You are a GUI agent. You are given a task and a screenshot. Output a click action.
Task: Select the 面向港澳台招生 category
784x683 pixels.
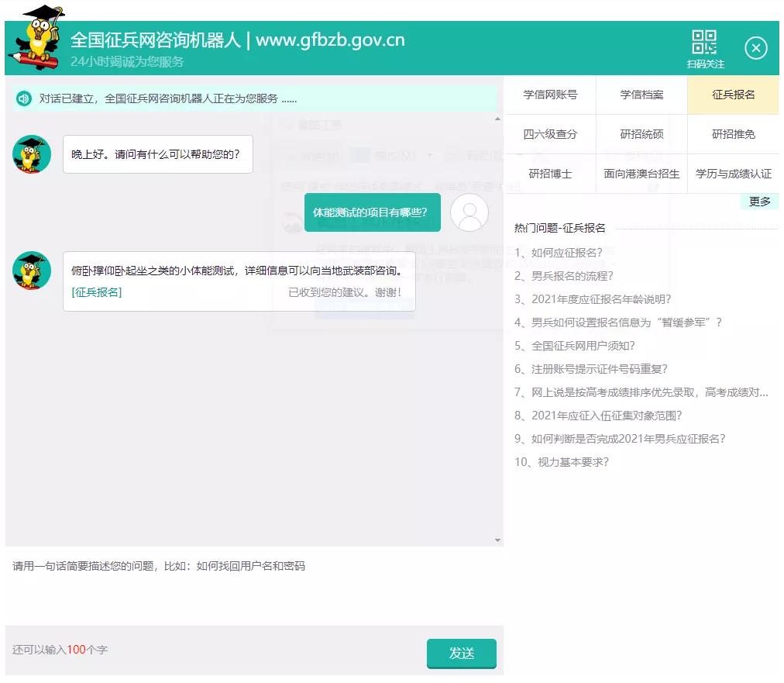click(x=641, y=174)
